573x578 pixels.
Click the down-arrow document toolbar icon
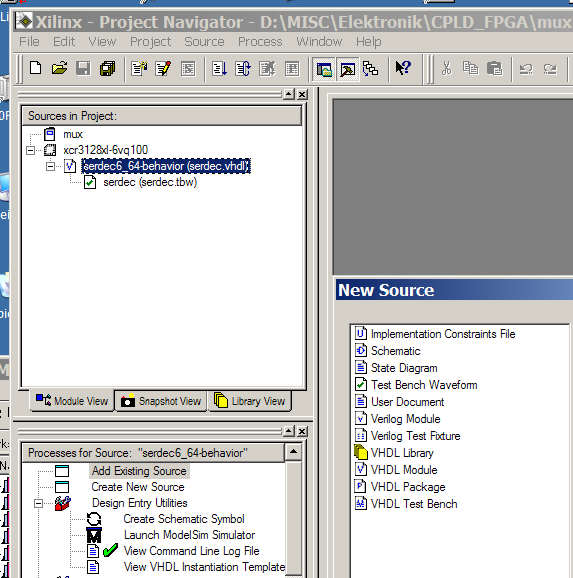(x=219, y=69)
